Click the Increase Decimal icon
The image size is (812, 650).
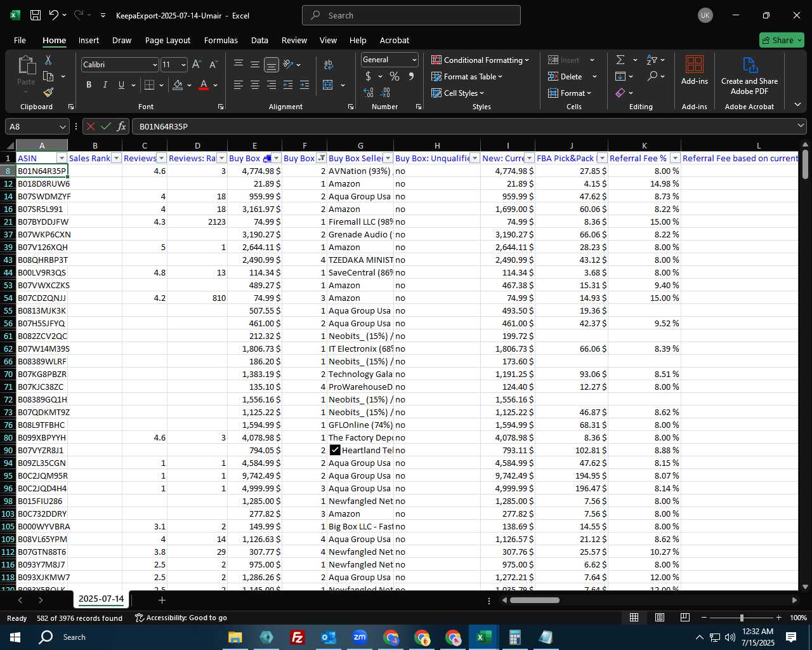coord(369,93)
